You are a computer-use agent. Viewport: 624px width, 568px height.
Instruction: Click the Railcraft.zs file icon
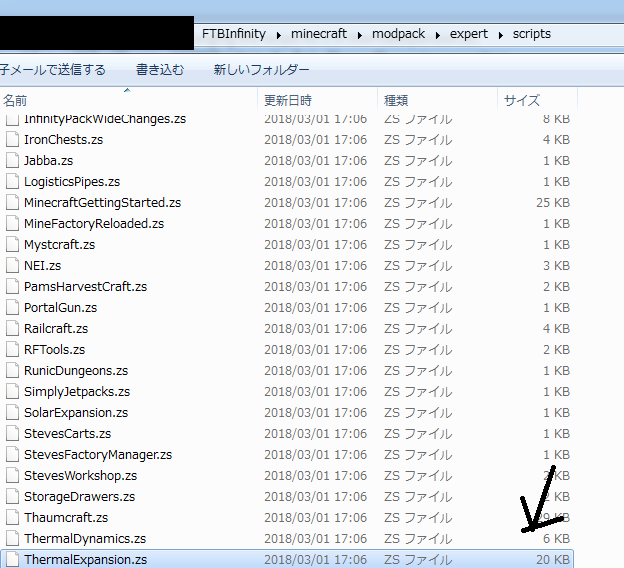[12, 328]
